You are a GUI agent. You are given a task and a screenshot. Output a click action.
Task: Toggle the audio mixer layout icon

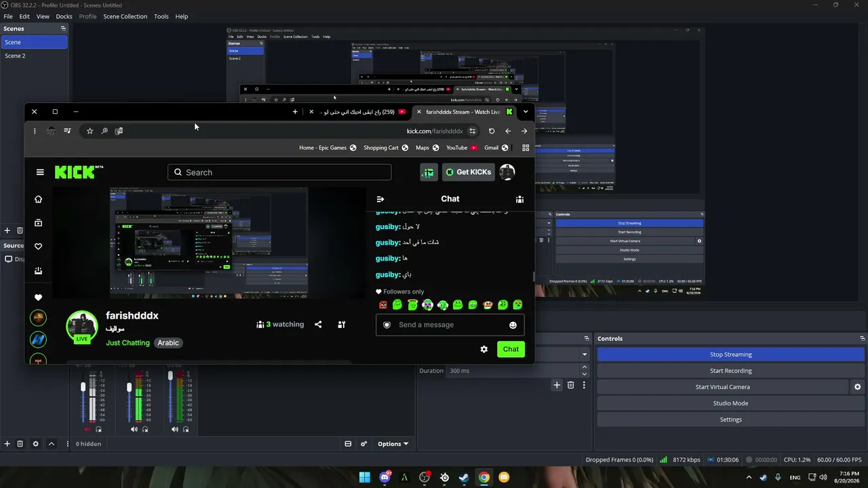348,444
